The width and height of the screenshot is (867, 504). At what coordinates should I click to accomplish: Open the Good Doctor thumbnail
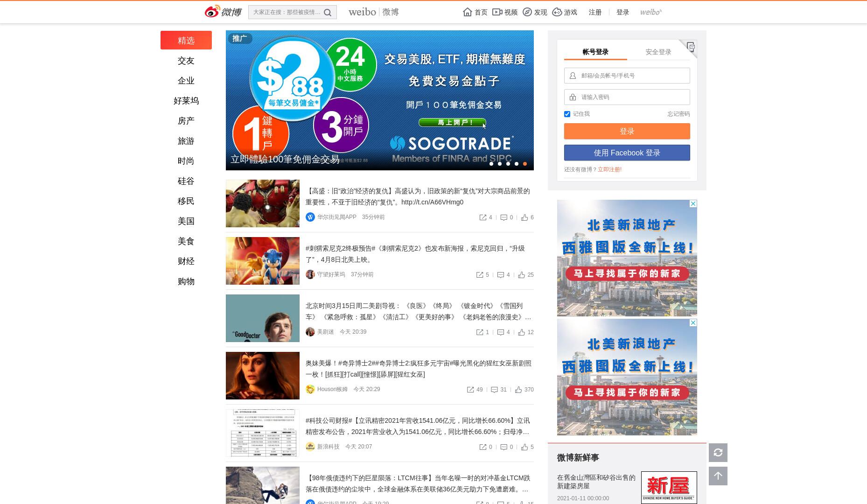click(x=263, y=318)
